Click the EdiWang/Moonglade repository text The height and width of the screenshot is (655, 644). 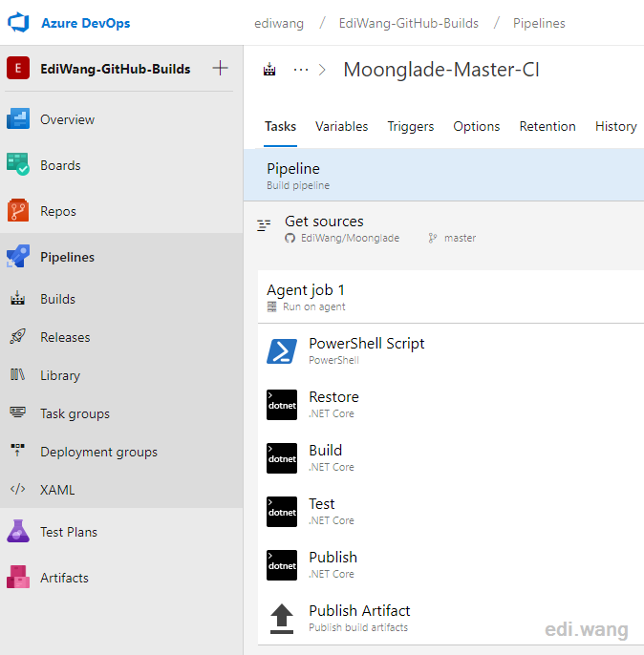(x=351, y=238)
